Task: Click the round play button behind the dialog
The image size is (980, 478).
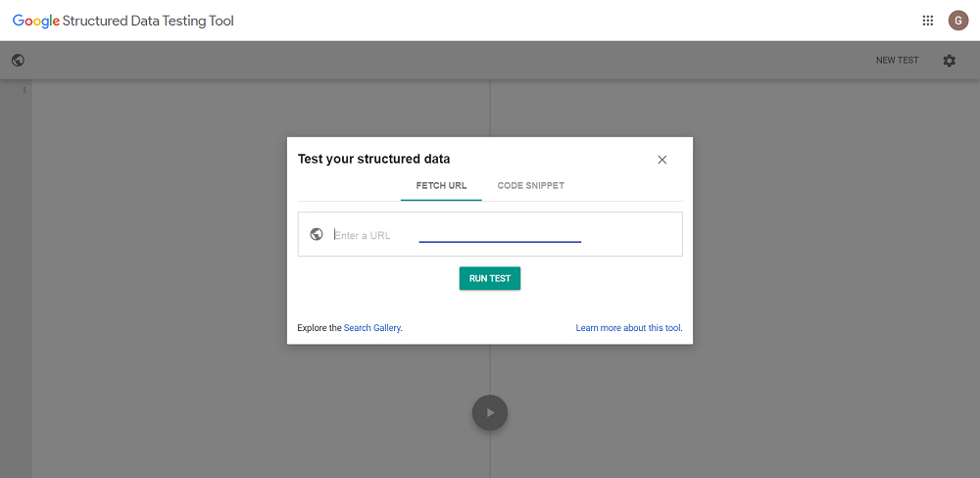Action: [x=490, y=412]
